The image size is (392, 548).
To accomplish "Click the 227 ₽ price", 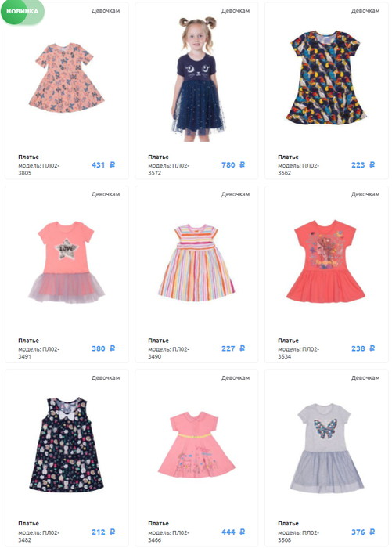I will point(233,348).
